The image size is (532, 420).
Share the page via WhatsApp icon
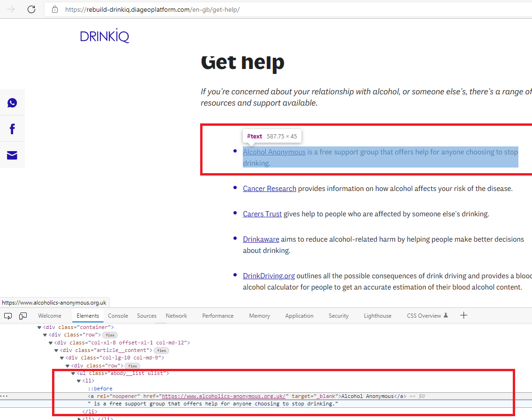pyautogui.click(x=12, y=103)
